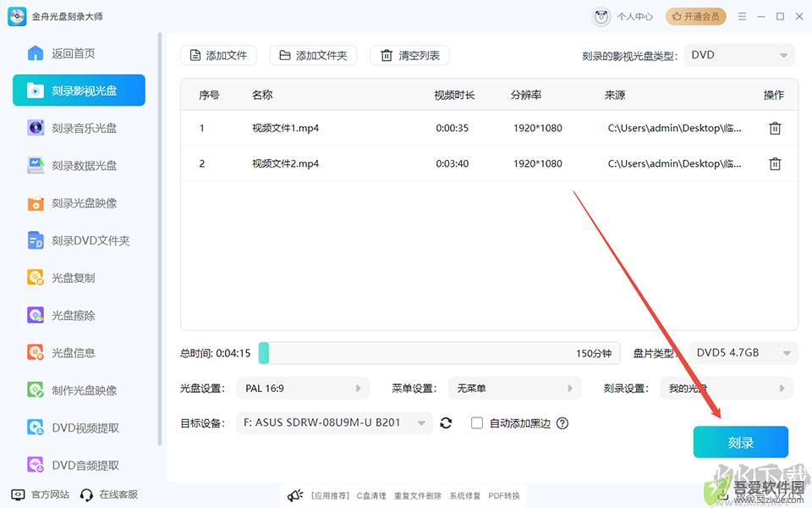
Task: Click the help icon beside 自动添加黑边
Action: tap(562, 423)
